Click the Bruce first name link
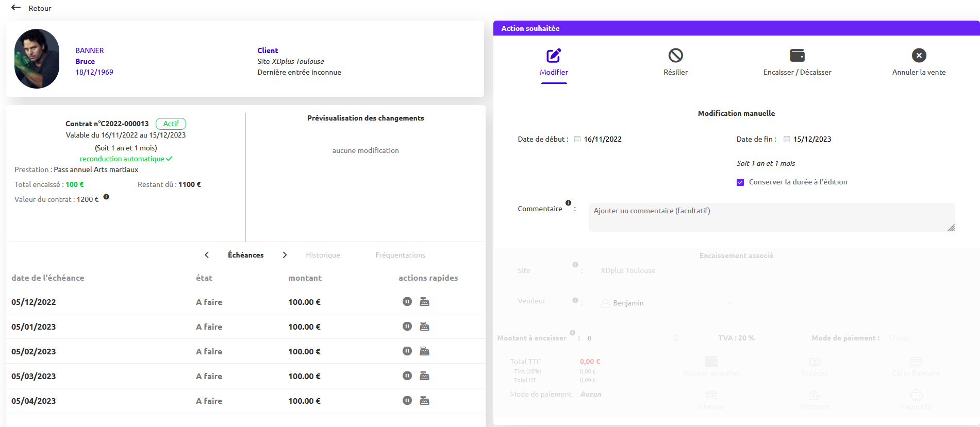 [85, 61]
